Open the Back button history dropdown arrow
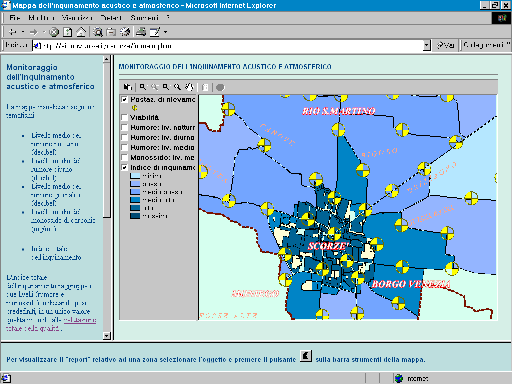 (x=23, y=32)
